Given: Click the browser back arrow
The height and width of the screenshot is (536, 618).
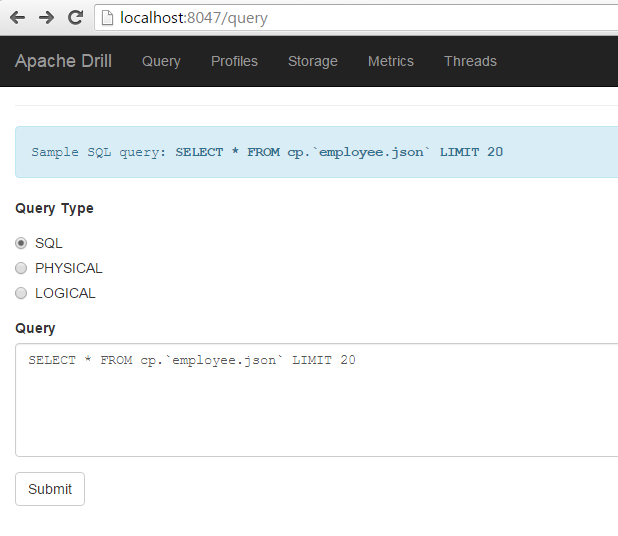Looking at the screenshot, I should tap(18, 18).
